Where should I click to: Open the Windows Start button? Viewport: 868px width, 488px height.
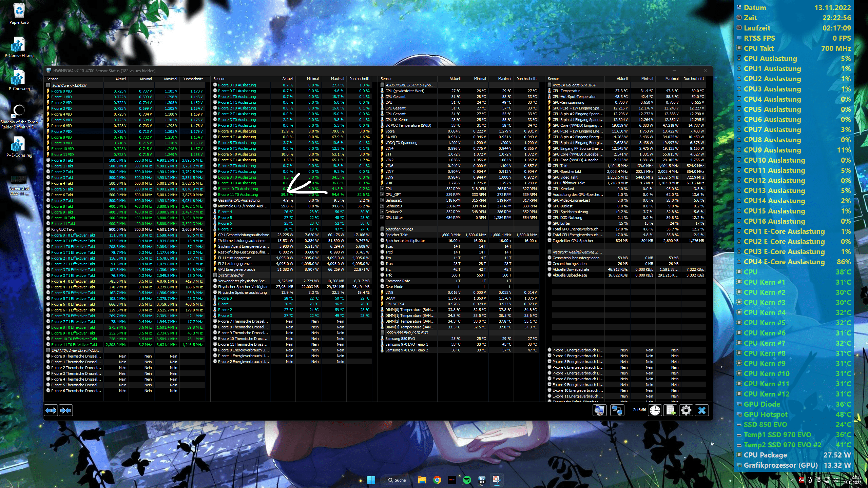click(x=371, y=480)
